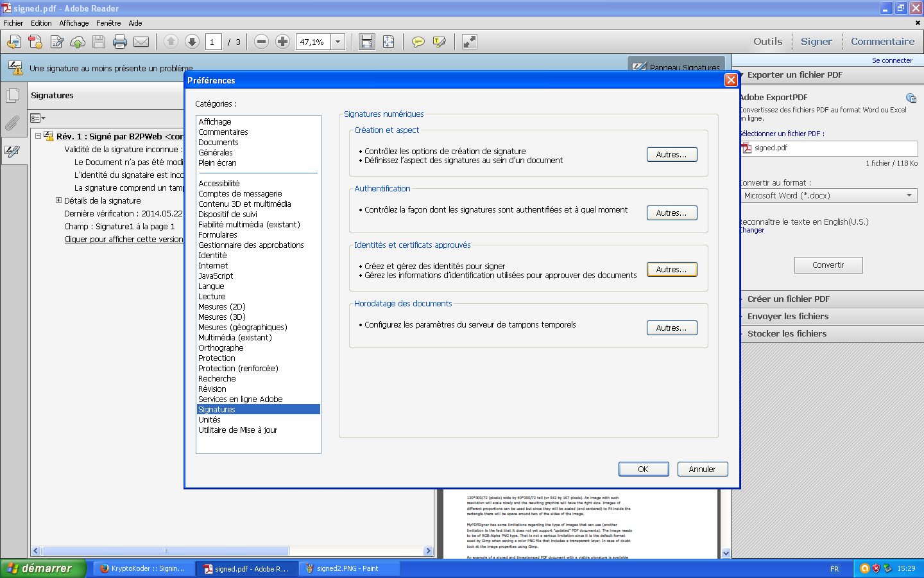Click the add sticky note comment icon
Screen dimensions: 924x578
pyautogui.click(x=418, y=42)
